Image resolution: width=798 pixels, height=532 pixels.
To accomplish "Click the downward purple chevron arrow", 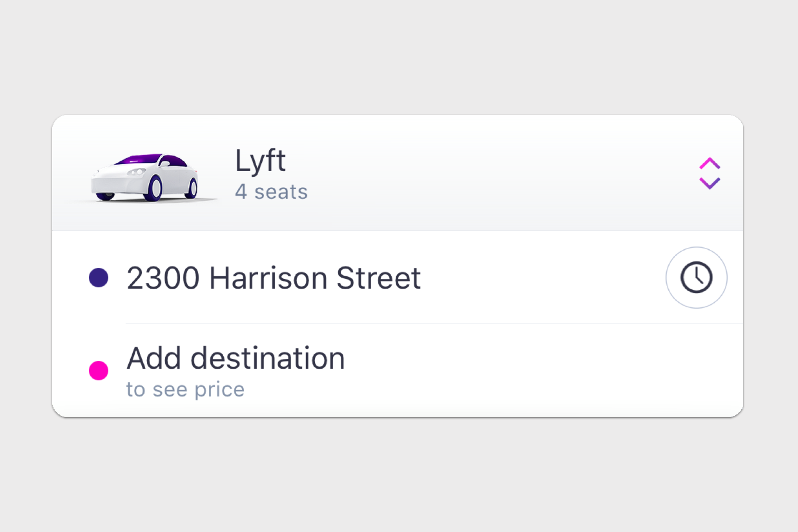I will click(x=710, y=183).
